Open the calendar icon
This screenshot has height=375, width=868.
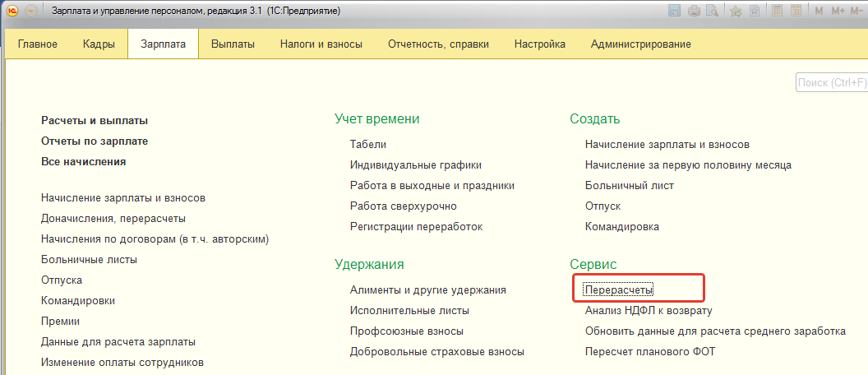pyautogui.click(x=796, y=10)
